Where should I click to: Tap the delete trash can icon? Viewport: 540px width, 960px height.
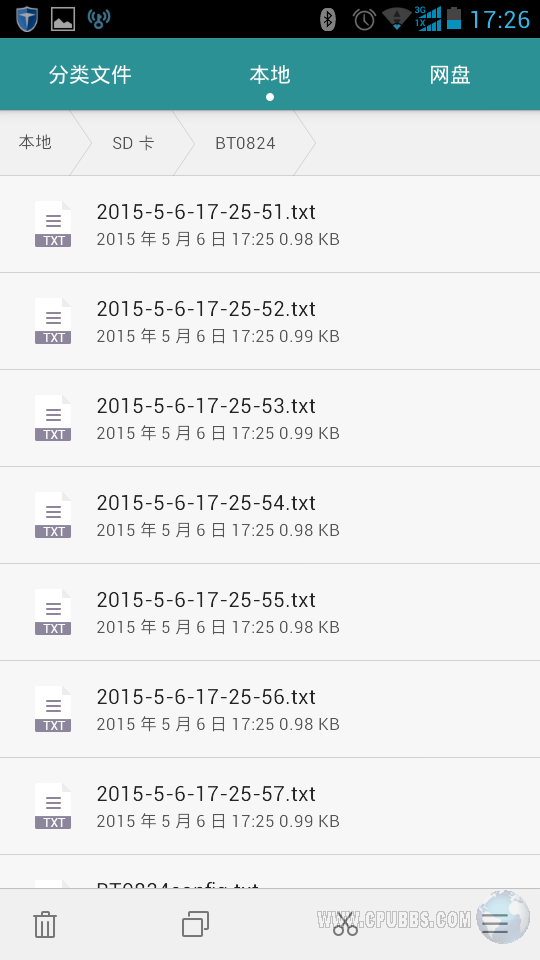(45, 924)
